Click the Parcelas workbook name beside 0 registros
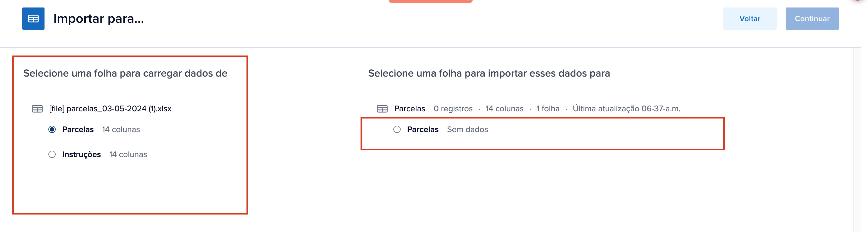Image resolution: width=868 pixels, height=232 pixels. click(x=410, y=109)
